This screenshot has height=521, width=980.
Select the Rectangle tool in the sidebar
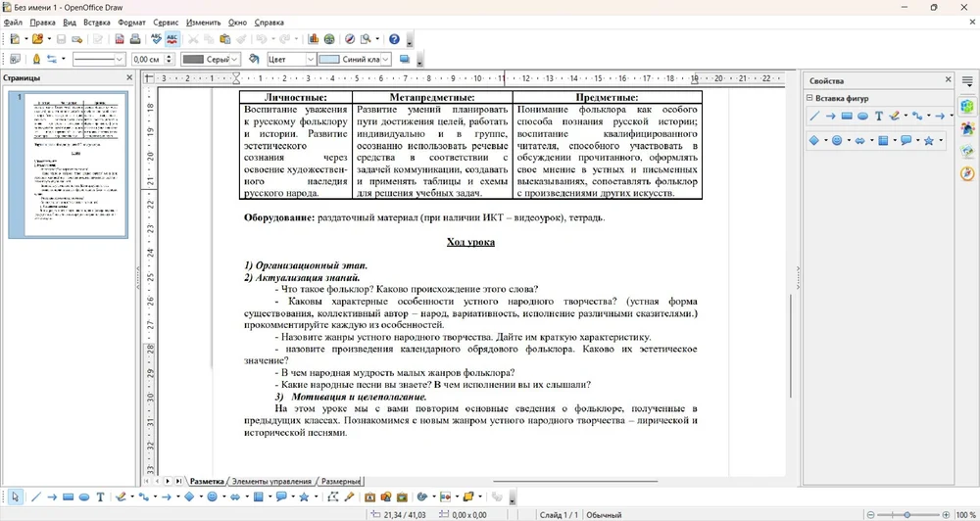point(847,116)
